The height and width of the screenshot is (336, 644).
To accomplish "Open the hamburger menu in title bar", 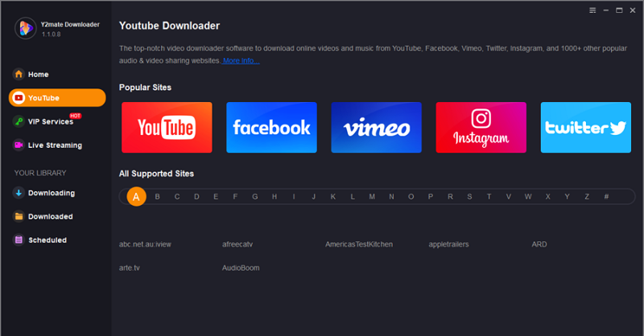I will pyautogui.click(x=592, y=10).
